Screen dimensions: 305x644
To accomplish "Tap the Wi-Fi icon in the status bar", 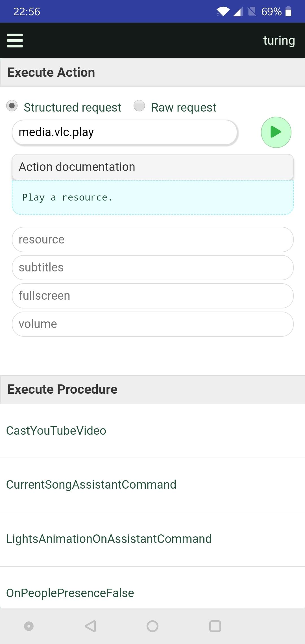I will point(223,12).
